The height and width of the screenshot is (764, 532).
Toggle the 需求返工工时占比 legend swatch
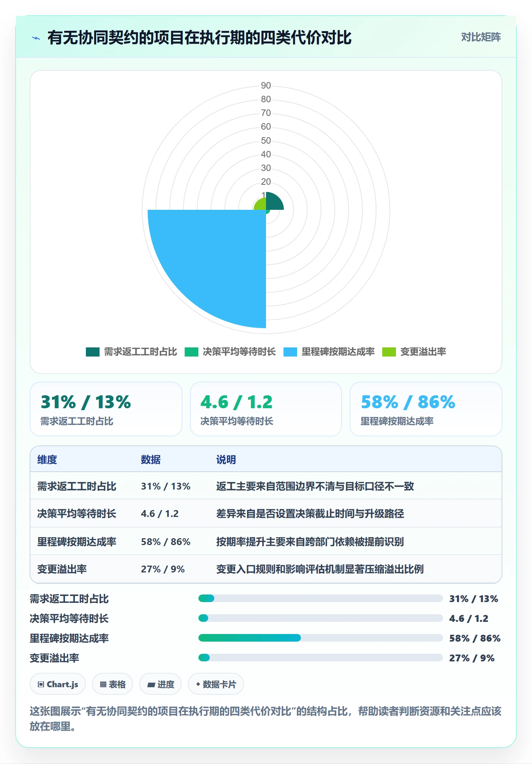pos(93,352)
